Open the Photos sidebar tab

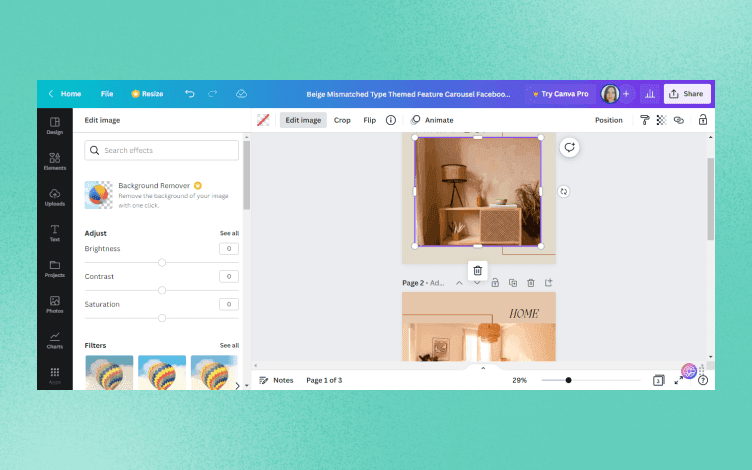(x=55, y=305)
